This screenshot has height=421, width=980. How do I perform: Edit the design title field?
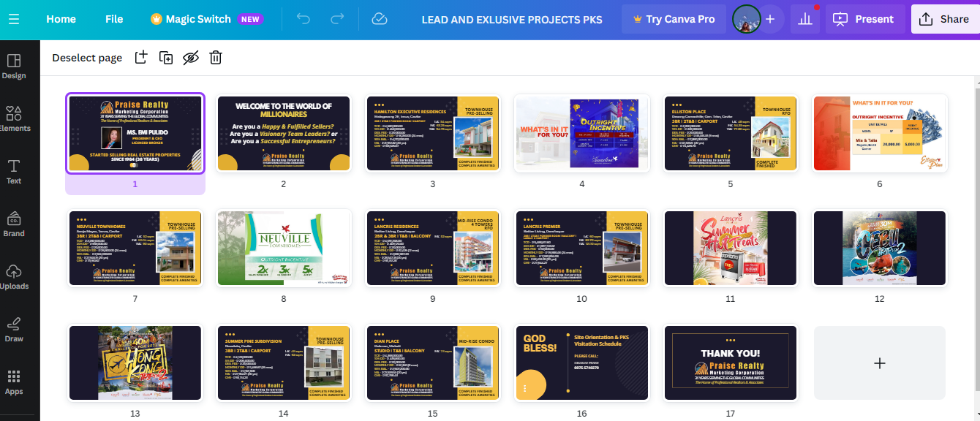(512, 19)
